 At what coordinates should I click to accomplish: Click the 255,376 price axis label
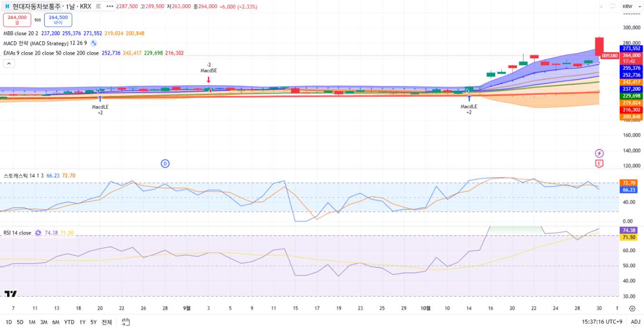click(x=631, y=68)
